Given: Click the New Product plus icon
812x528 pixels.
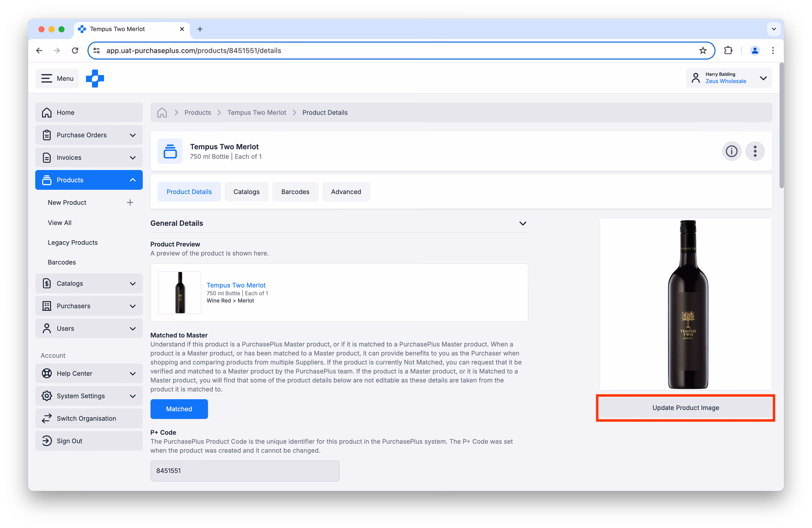Looking at the screenshot, I should [130, 202].
